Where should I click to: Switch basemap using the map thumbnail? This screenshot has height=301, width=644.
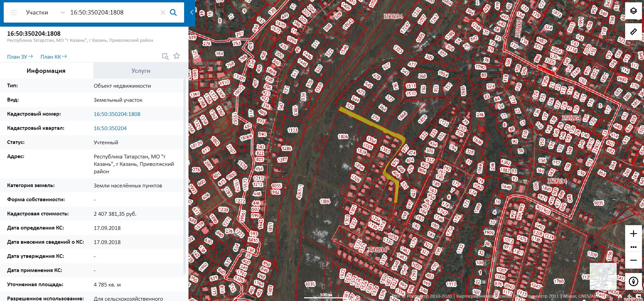pyautogui.click(x=603, y=276)
